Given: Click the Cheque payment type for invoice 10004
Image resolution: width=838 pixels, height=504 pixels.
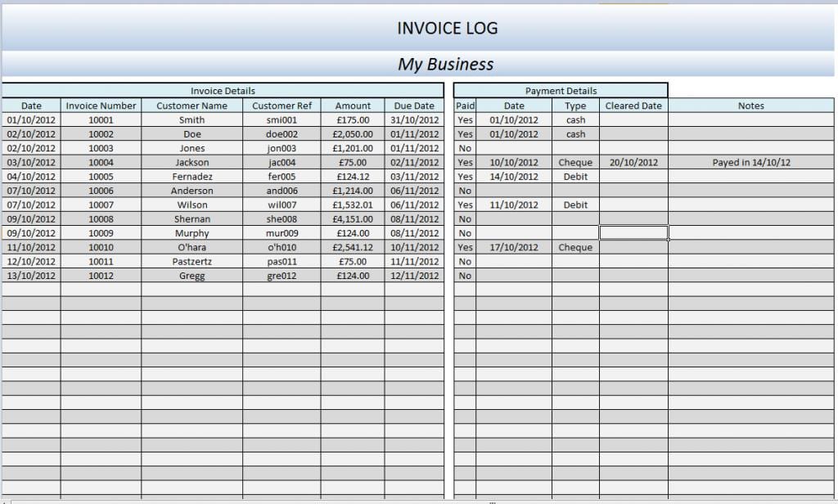Looking at the screenshot, I should click(x=574, y=162).
